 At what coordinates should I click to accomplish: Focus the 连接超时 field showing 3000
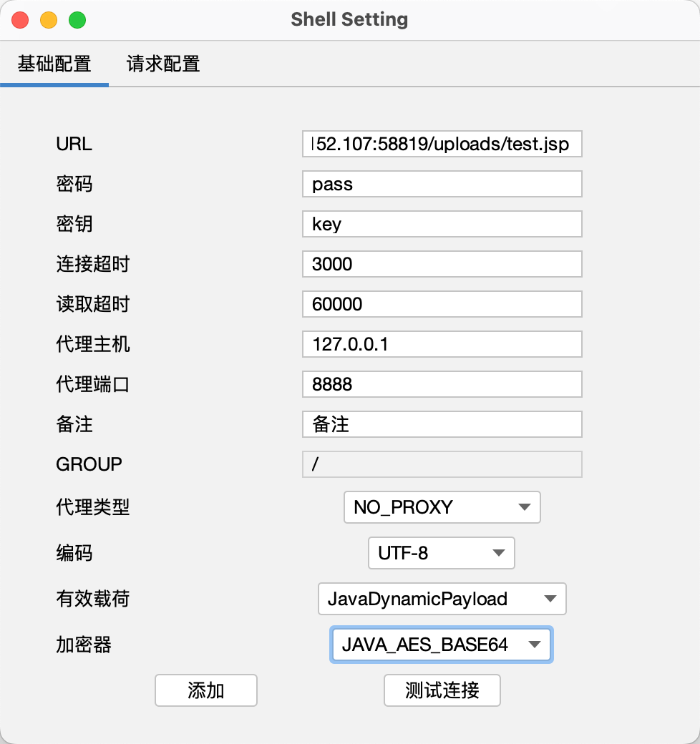(442, 264)
